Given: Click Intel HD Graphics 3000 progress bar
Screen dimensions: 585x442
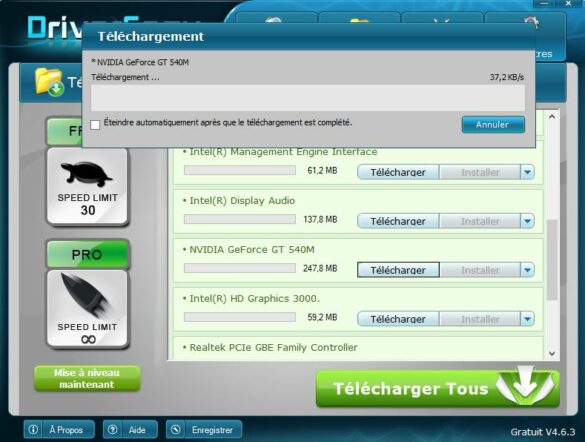Looking at the screenshot, I should 240,317.
